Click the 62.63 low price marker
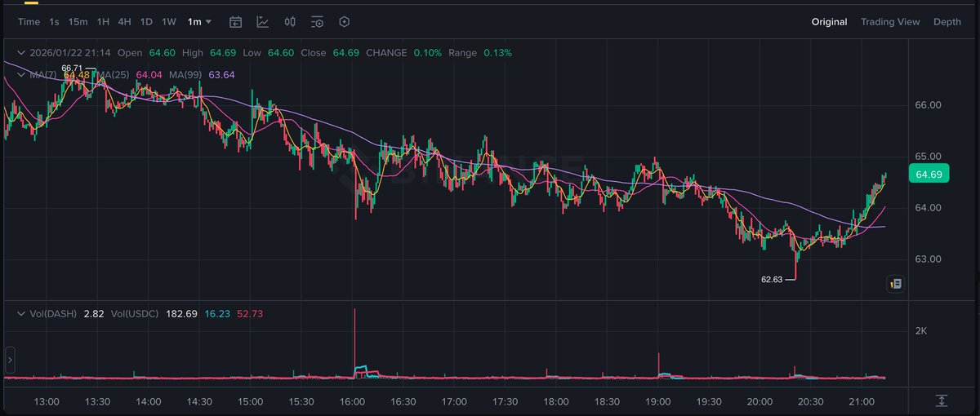 (772, 279)
